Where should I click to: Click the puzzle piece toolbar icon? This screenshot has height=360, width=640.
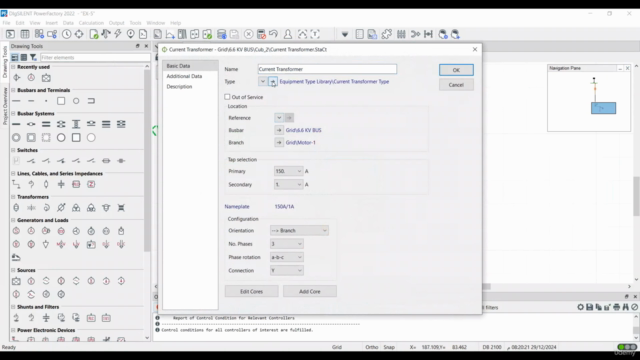[x=387, y=34]
